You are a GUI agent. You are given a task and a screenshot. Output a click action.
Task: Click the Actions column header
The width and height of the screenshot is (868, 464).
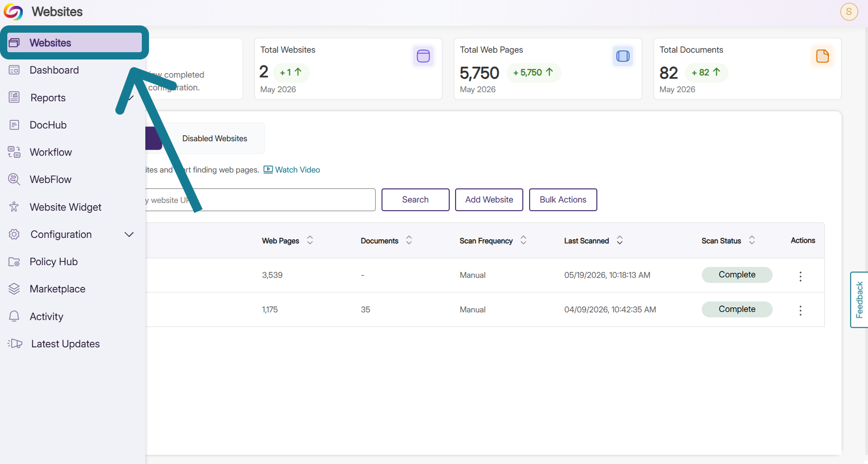(x=803, y=241)
